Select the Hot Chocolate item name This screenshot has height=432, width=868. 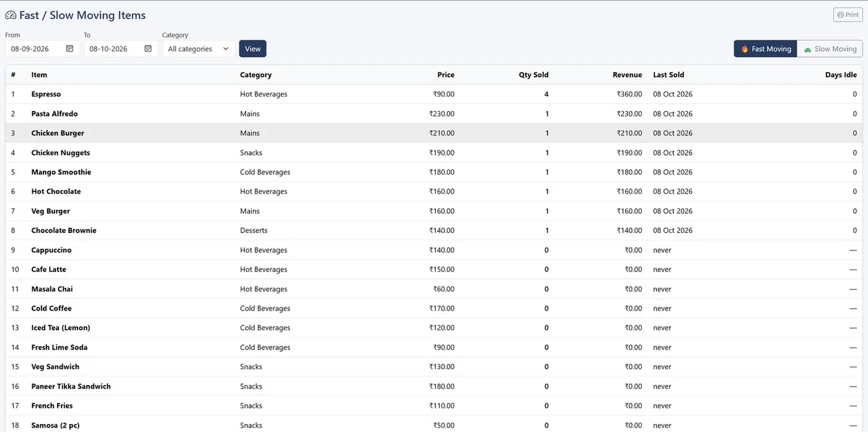pos(56,192)
